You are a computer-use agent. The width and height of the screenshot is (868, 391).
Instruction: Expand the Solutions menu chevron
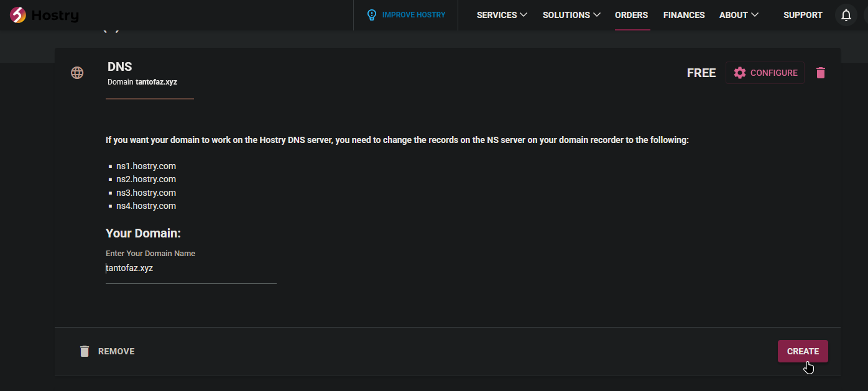pos(597,15)
